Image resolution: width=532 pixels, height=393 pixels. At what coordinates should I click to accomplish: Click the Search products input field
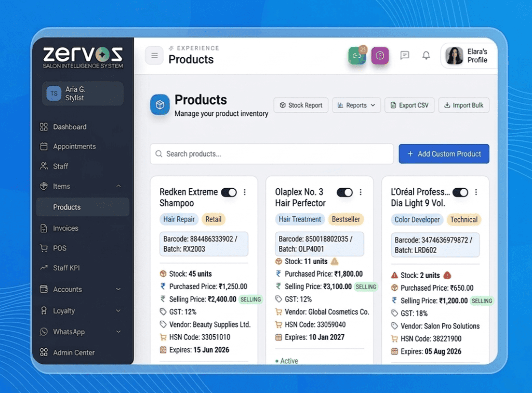click(272, 154)
